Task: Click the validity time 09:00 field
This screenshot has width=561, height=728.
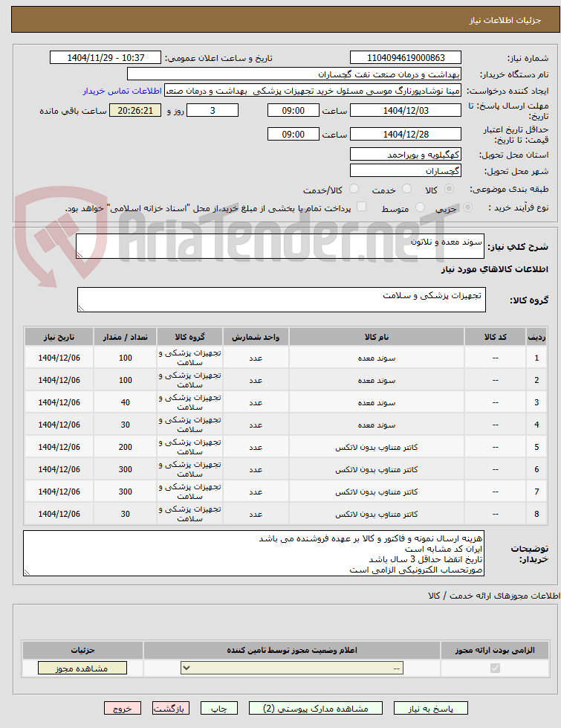Action: click(x=294, y=134)
